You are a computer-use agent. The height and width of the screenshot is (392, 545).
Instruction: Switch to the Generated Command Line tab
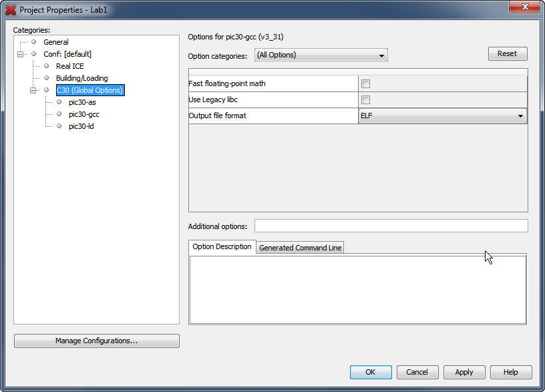(299, 247)
